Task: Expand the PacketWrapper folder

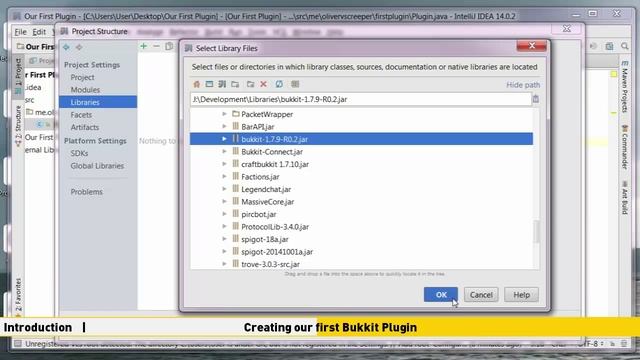Action: [224, 114]
